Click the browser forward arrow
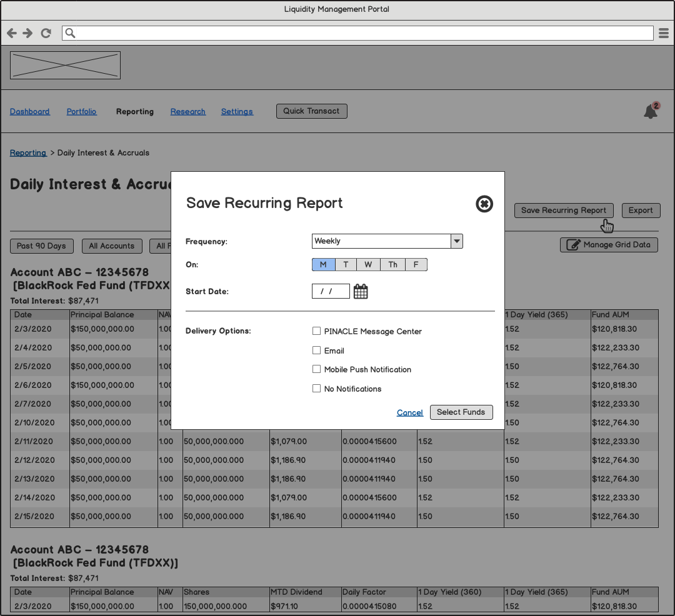Image resolution: width=675 pixels, height=616 pixels. click(x=28, y=33)
